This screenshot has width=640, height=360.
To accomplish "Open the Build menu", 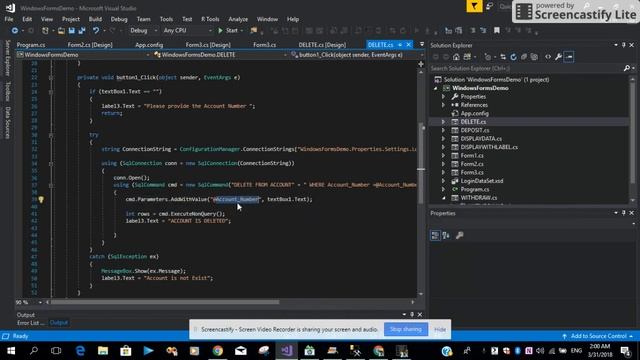I will pos(95,19).
